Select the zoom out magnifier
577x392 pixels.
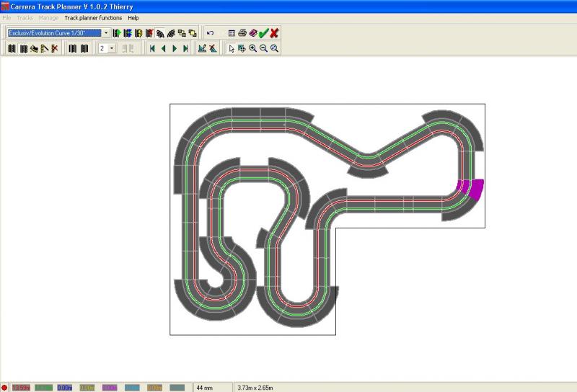(x=264, y=48)
